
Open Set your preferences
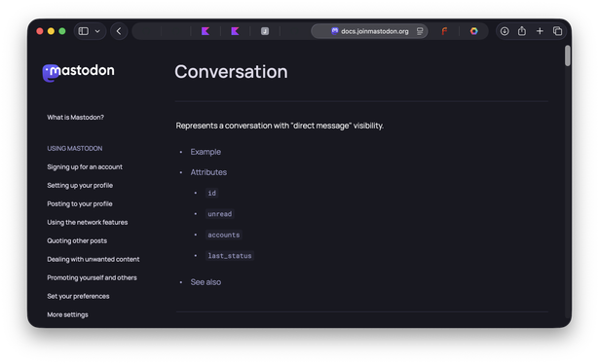tap(78, 296)
